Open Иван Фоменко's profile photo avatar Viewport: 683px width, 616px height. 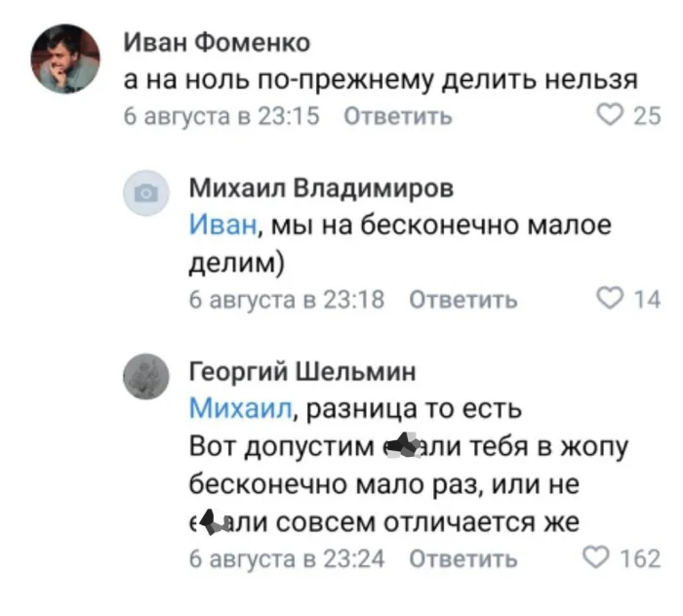(x=66, y=59)
